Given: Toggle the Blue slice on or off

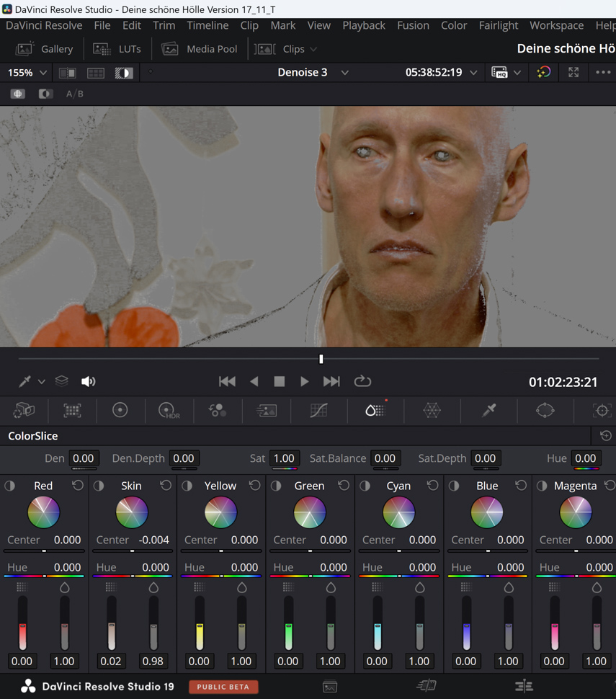Looking at the screenshot, I should coord(454,486).
